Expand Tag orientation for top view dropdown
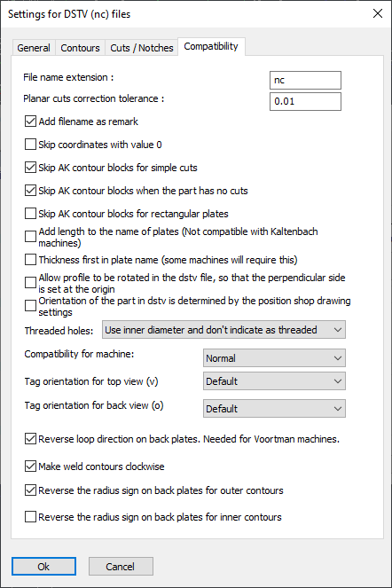The height and width of the screenshot is (588, 392). (274, 381)
